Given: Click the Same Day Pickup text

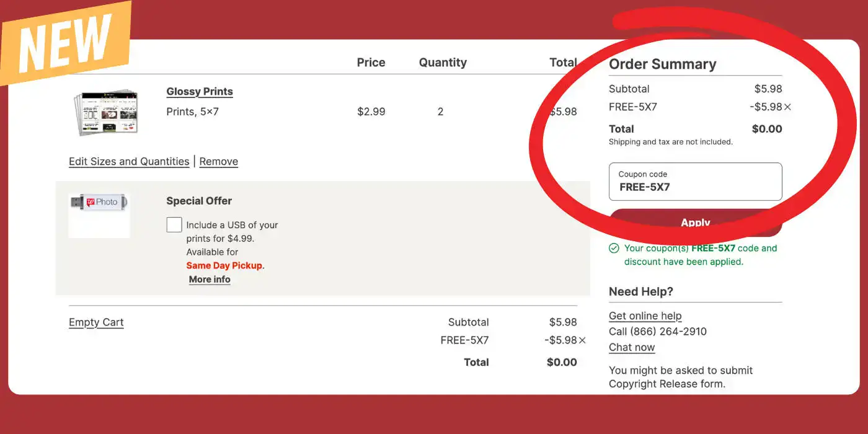Looking at the screenshot, I should point(224,265).
